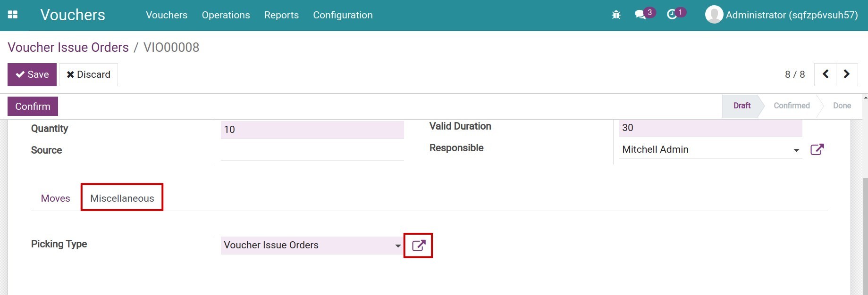Open the Reports menu
This screenshot has width=868, height=295.
(281, 15)
